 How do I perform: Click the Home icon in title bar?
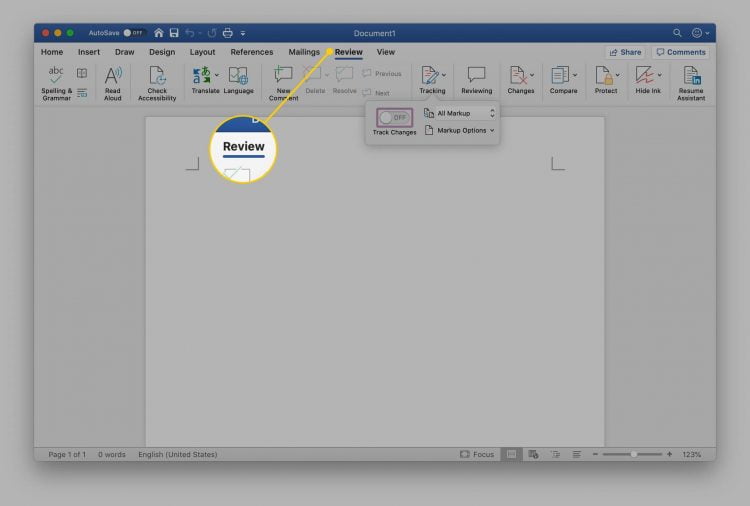coord(159,33)
